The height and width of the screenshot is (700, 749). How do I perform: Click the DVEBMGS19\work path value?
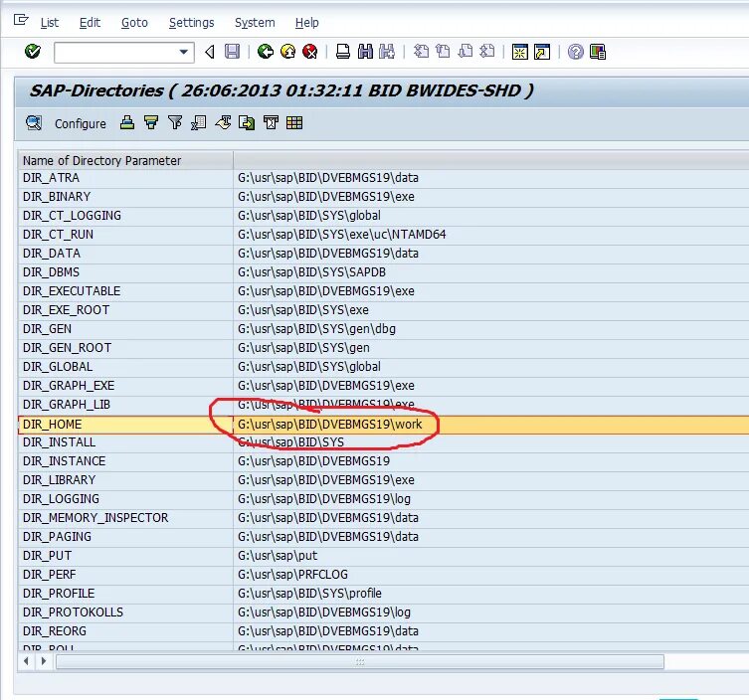[x=329, y=424]
